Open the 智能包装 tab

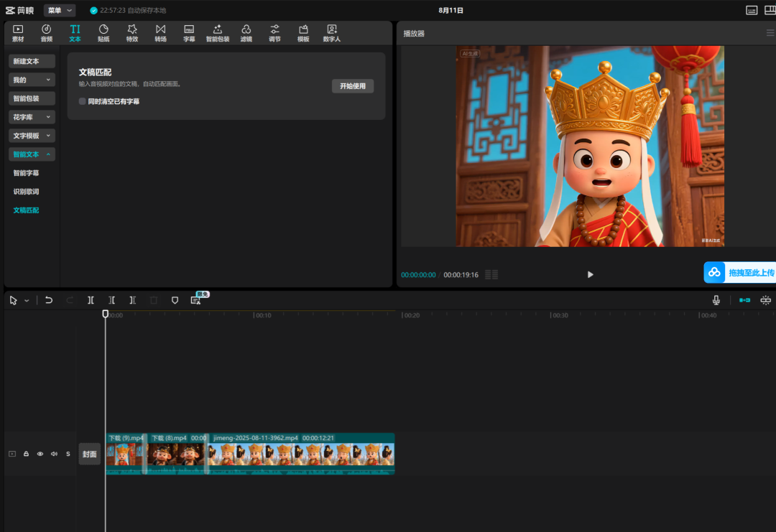[x=218, y=33]
